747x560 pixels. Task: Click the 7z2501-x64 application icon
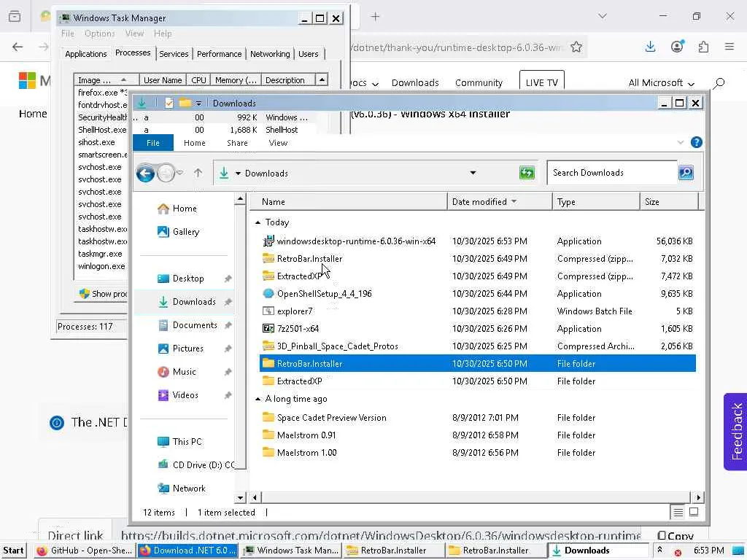(268, 329)
